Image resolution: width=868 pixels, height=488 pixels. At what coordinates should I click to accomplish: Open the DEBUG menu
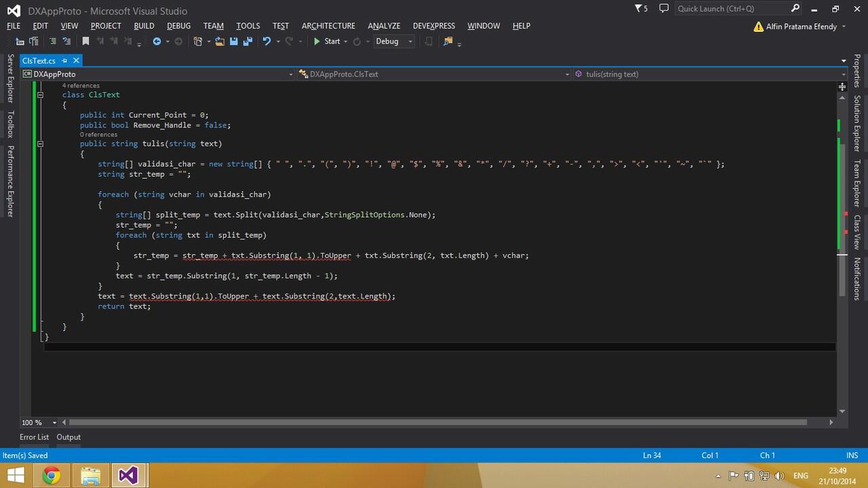[178, 26]
